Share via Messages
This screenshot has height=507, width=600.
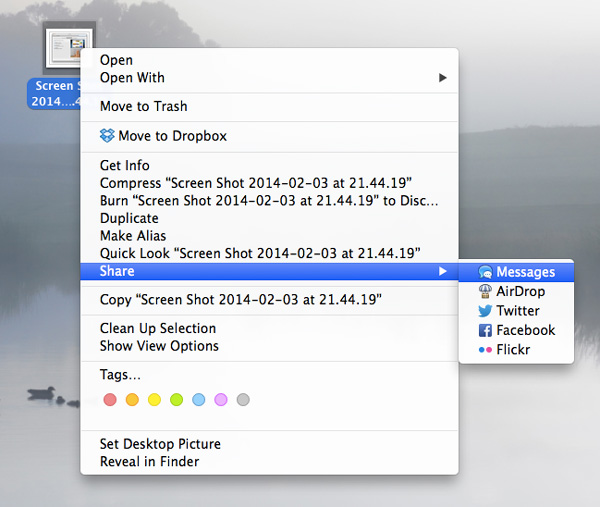(x=516, y=272)
